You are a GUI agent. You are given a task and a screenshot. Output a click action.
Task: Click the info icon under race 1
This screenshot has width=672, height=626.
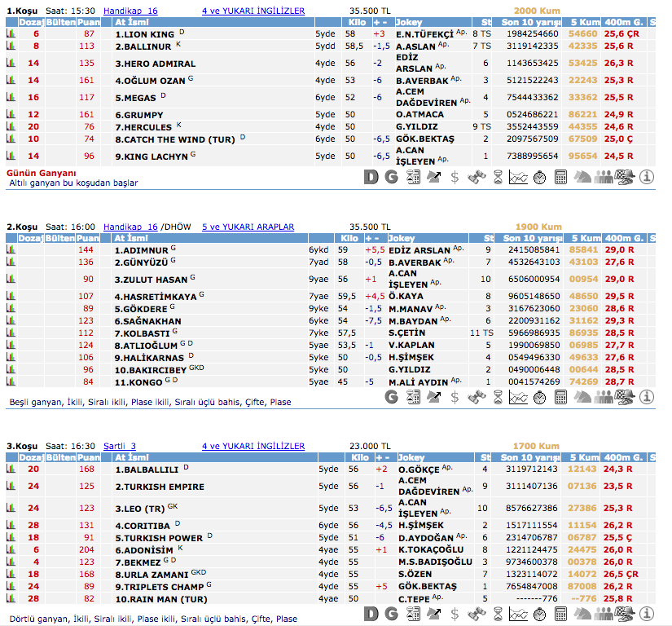(x=647, y=177)
